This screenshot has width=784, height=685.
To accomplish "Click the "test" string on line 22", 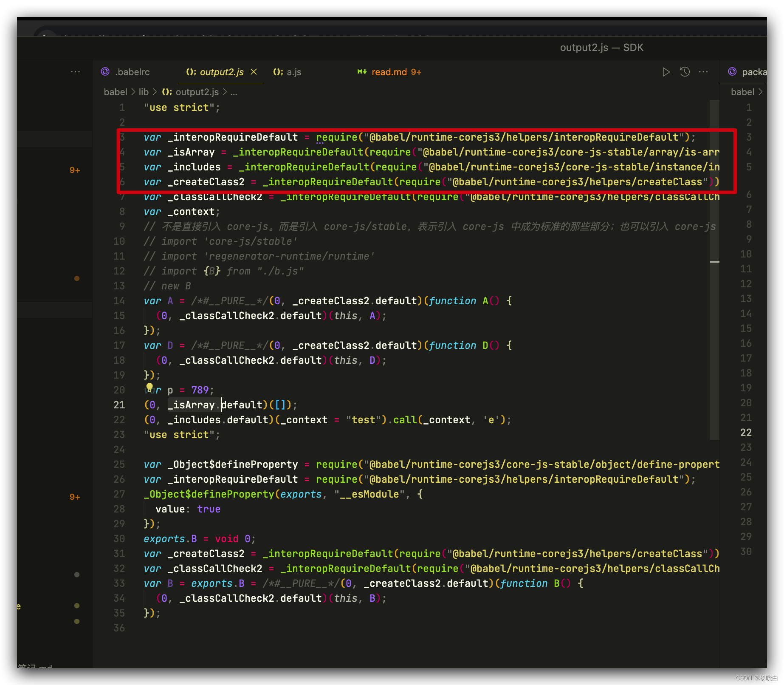I will point(364,420).
